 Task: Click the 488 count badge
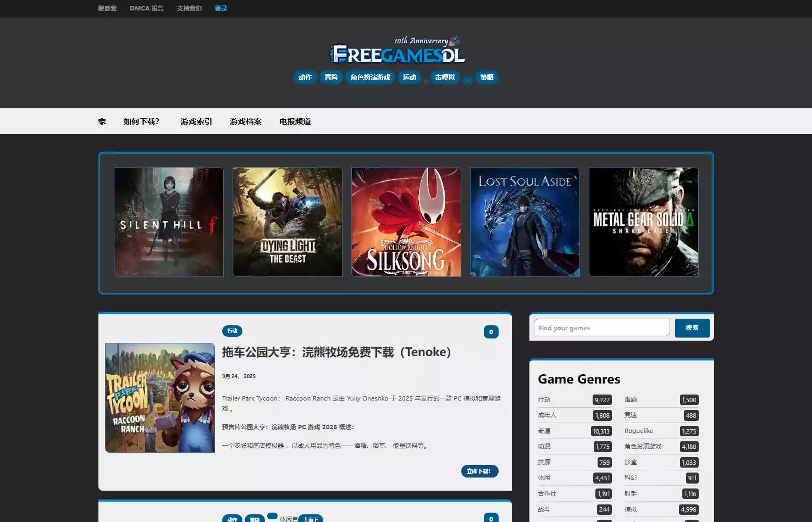691,415
